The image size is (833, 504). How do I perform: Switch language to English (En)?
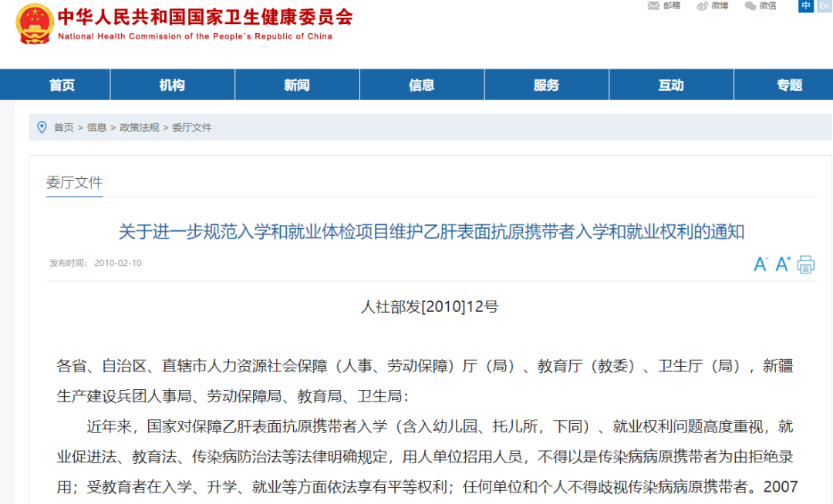[x=823, y=5]
